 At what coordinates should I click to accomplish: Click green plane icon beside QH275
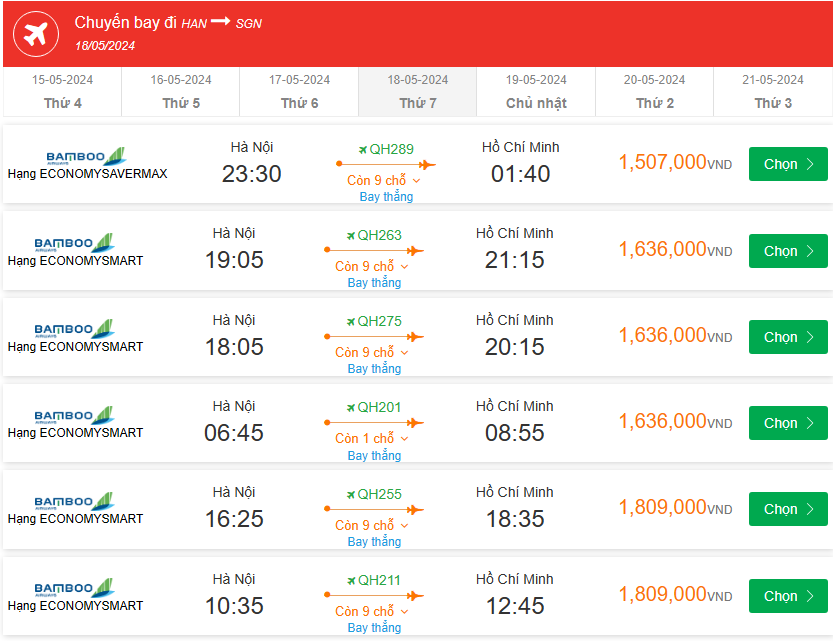pyautogui.click(x=351, y=322)
